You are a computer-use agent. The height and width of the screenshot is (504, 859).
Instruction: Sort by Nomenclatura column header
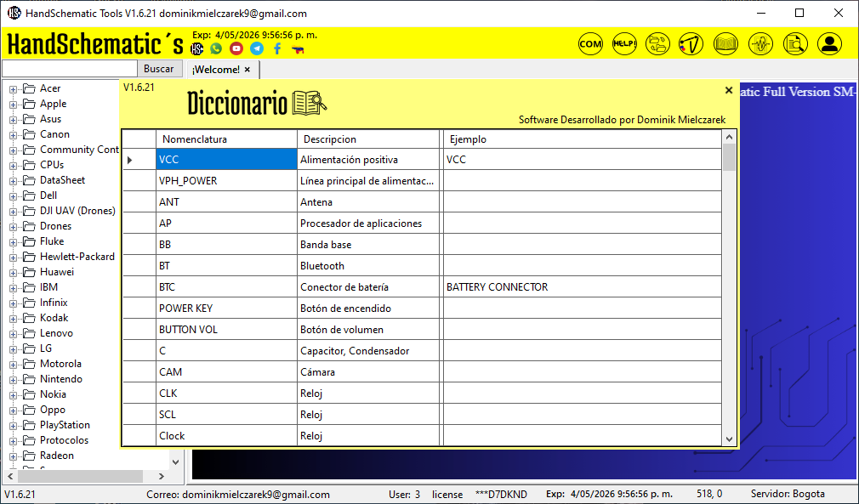click(226, 139)
